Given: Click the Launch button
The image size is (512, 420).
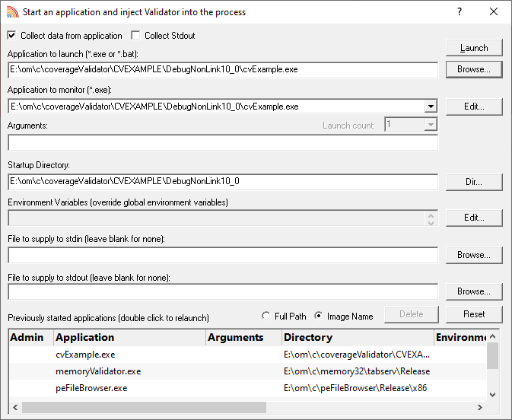Looking at the screenshot, I should click(x=474, y=48).
